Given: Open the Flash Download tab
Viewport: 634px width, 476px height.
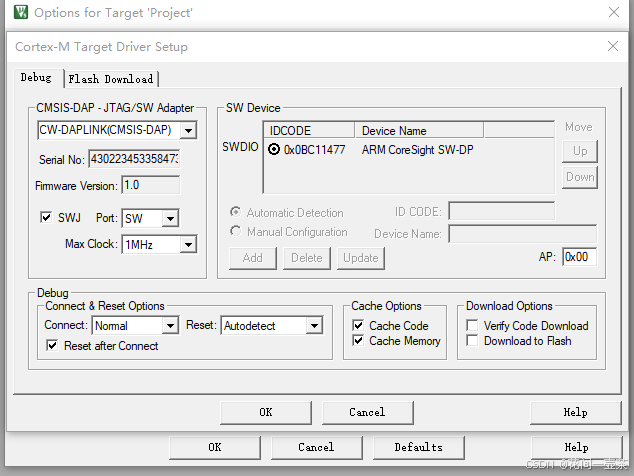Looking at the screenshot, I should tap(111, 79).
